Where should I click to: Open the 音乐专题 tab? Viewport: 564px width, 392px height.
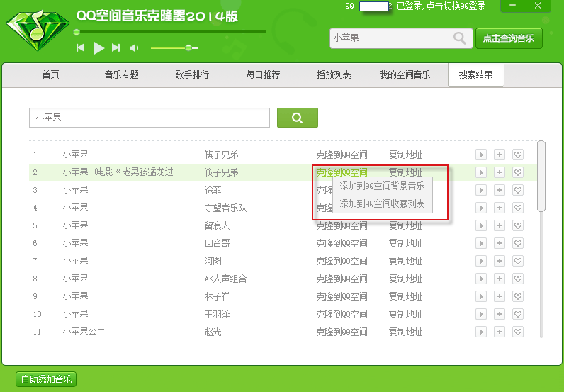click(x=122, y=75)
